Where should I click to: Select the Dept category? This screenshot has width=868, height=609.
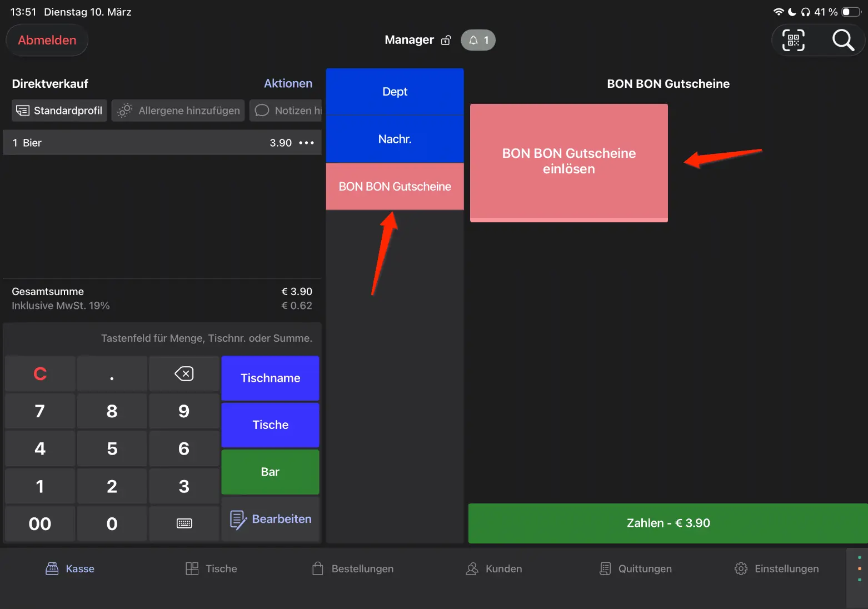(395, 92)
